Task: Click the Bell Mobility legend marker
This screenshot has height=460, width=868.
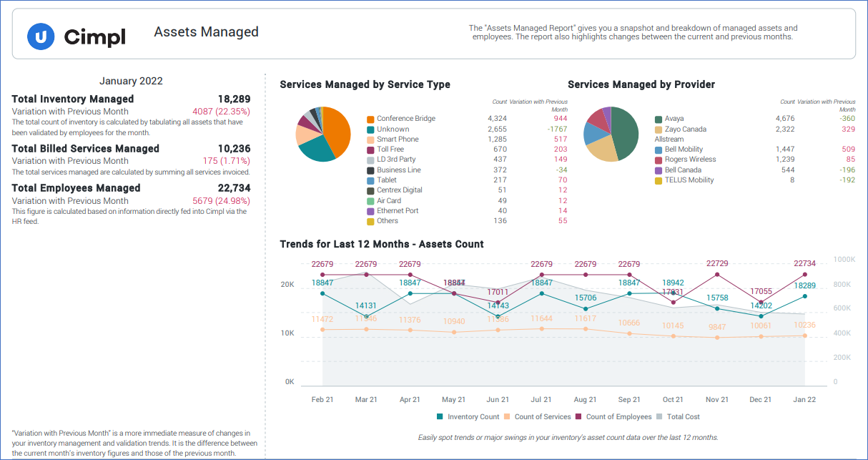Action: [659, 149]
